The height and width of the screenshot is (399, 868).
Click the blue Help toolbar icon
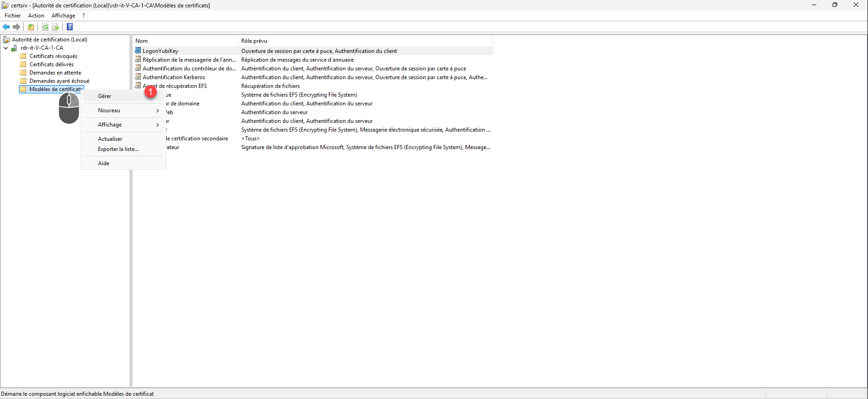70,27
